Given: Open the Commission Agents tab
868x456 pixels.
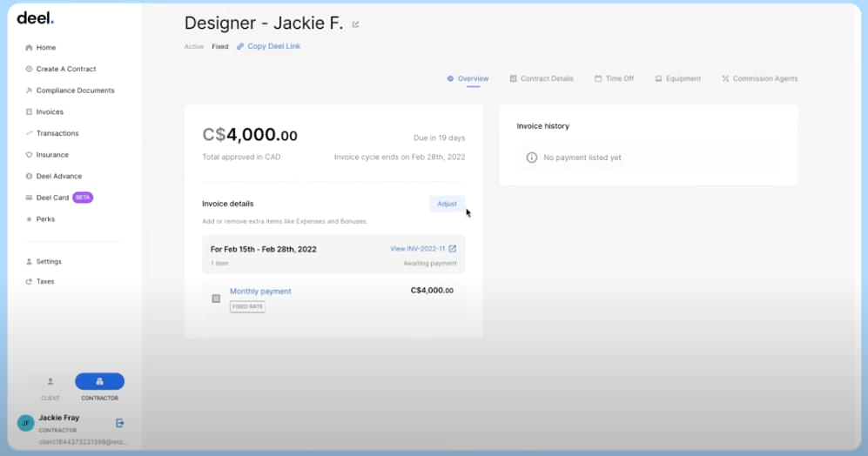Looking at the screenshot, I should [x=759, y=79].
